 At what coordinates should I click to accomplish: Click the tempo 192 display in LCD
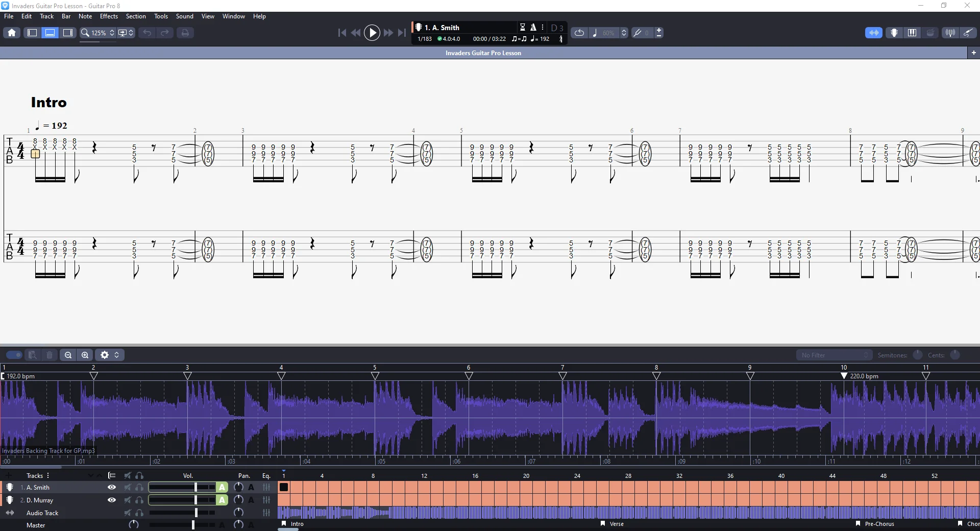[541, 39]
